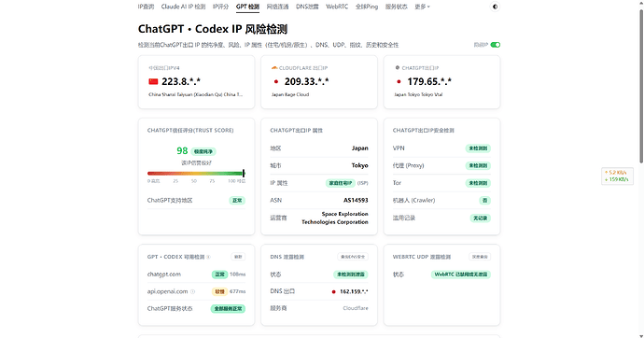Click the trust score gradient bar
This screenshot has width=644, height=338.
(x=196, y=174)
